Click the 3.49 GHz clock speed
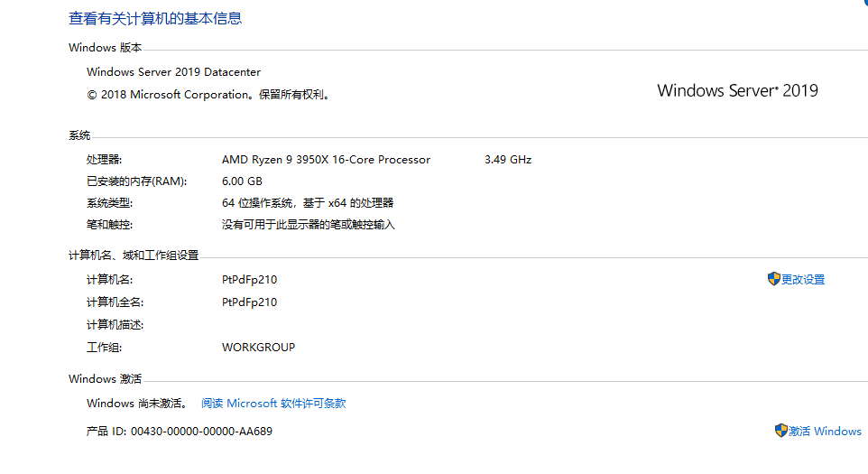The image size is (868, 474). tap(508, 160)
